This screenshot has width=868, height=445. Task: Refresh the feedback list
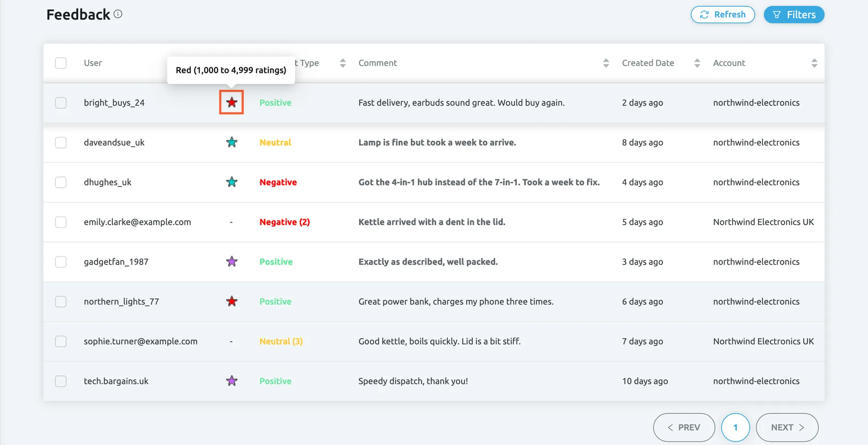722,14
